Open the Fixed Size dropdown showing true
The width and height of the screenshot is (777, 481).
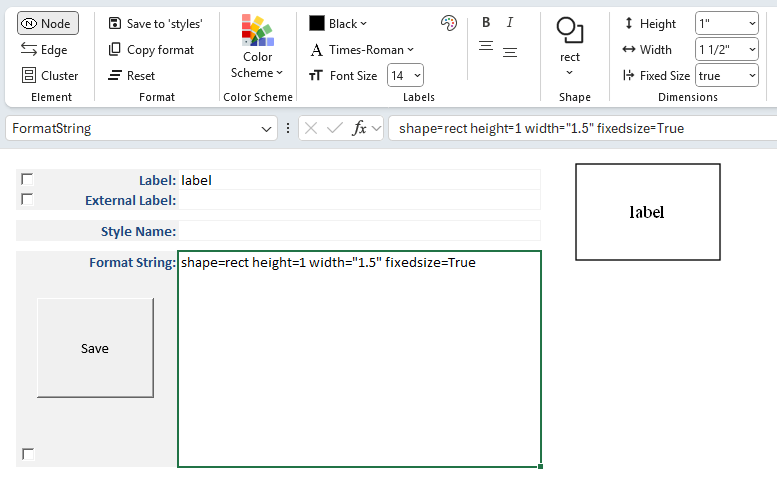(727, 75)
